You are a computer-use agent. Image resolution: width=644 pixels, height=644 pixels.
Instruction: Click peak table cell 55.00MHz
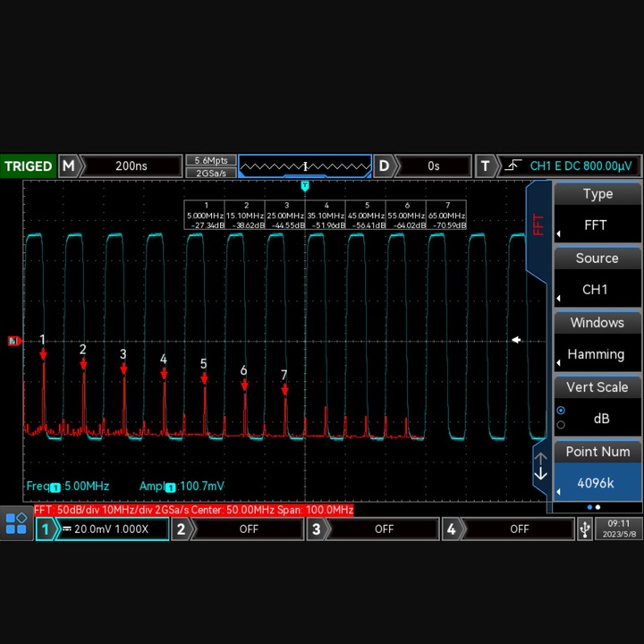(406, 216)
